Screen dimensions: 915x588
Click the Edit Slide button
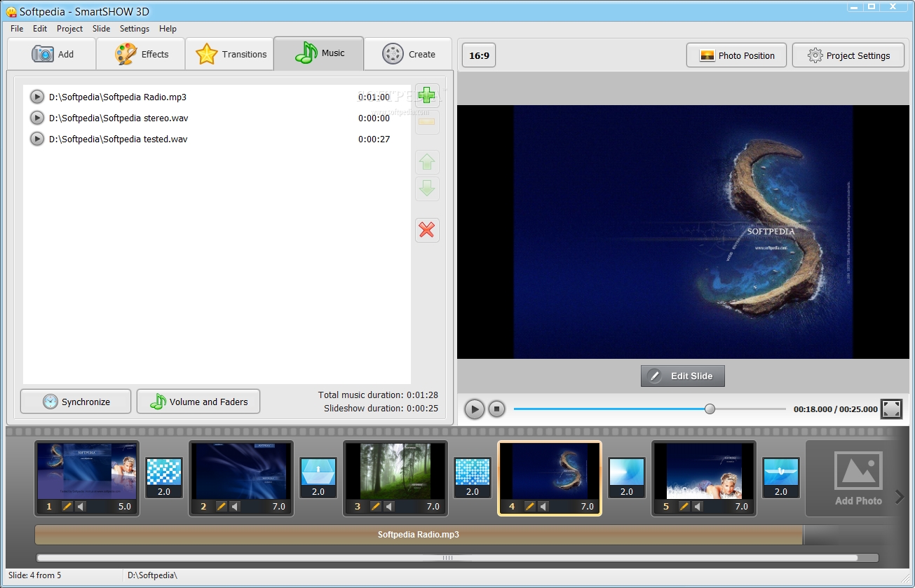tap(682, 376)
